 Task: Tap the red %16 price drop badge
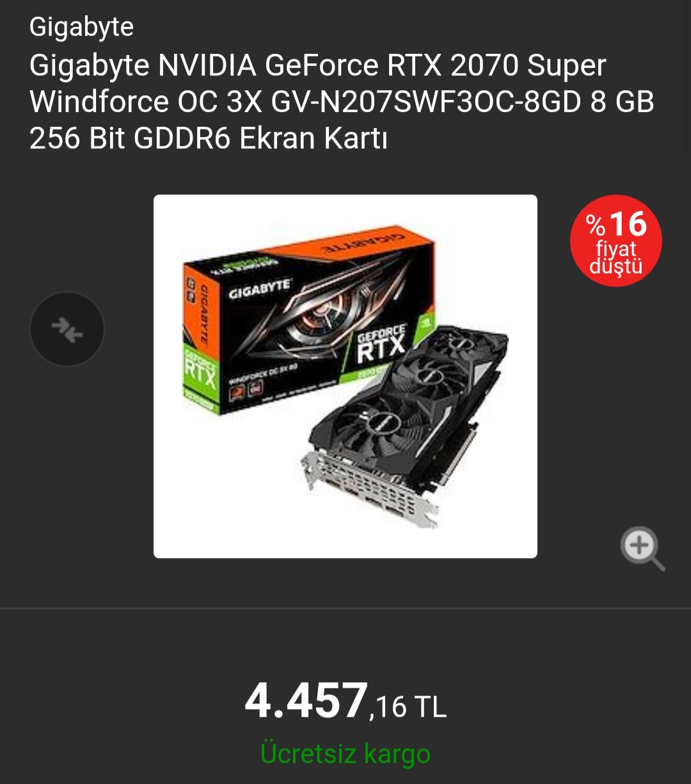[x=616, y=241]
